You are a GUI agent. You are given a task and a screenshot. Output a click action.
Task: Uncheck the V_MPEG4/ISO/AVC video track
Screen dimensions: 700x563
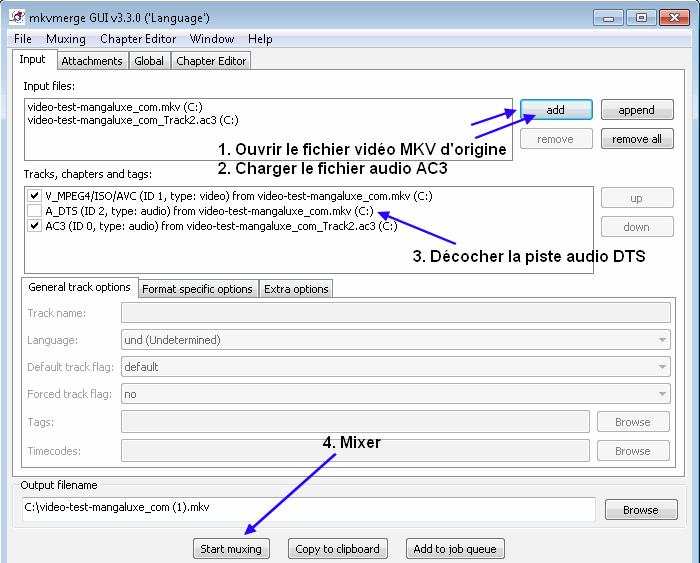point(34,196)
